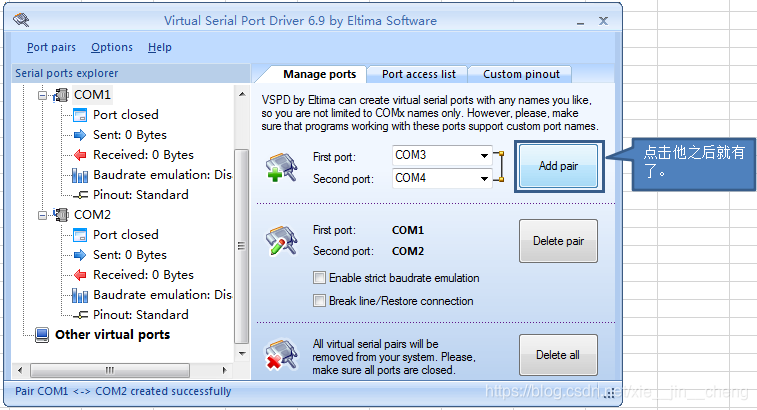
Task: Click the red Received arrow icon under COM1
Action: tap(80, 155)
